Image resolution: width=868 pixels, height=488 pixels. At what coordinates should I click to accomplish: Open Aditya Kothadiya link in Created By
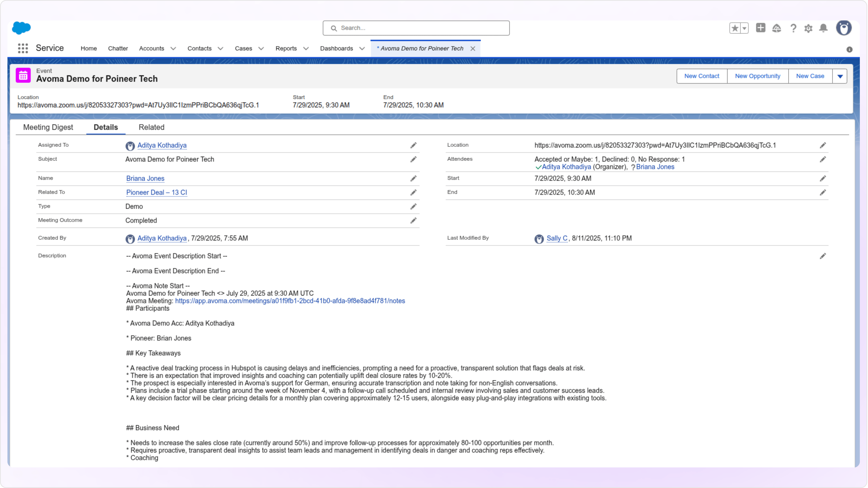162,238
